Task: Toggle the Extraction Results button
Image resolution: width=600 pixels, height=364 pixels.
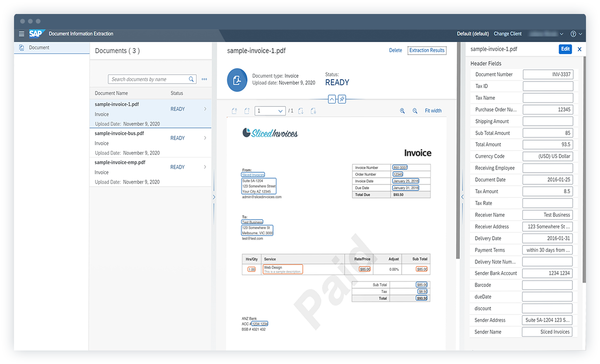Action: click(x=427, y=50)
